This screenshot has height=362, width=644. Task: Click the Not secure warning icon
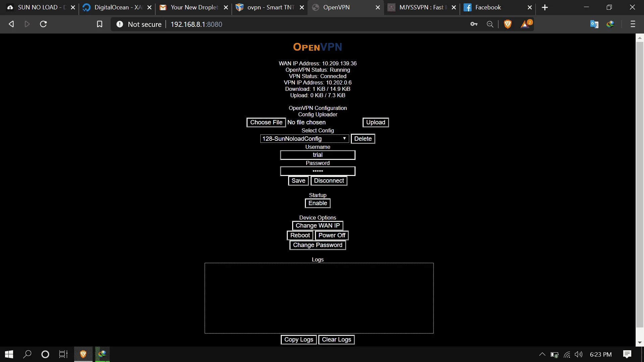tap(120, 24)
